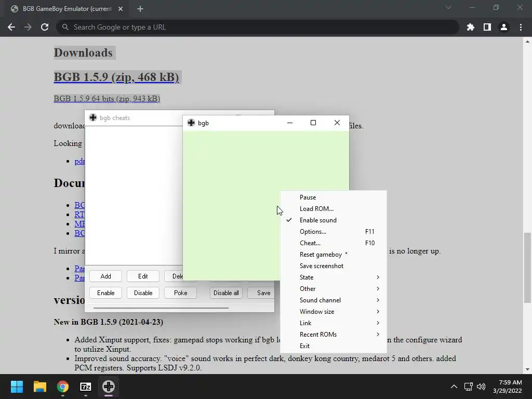This screenshot has height=399, width=532.
Task: Click the 'New in BGB 1.5.9 (2021-04-23)' heading
Action: point(109,322)
